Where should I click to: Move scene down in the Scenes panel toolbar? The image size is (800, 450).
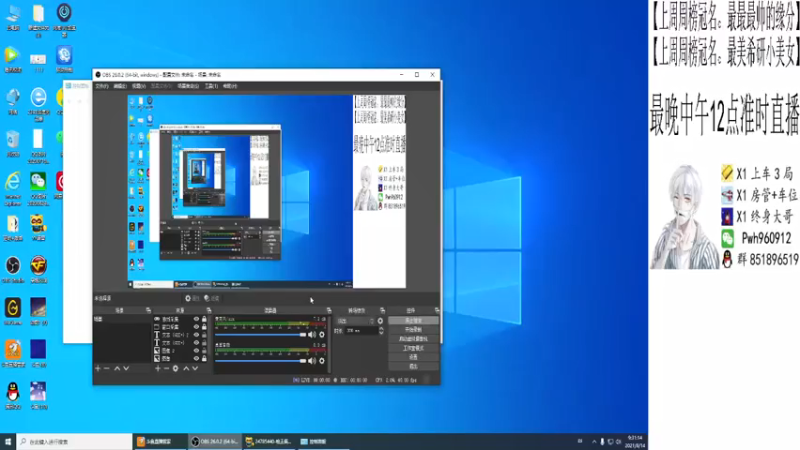click(126, 368)
